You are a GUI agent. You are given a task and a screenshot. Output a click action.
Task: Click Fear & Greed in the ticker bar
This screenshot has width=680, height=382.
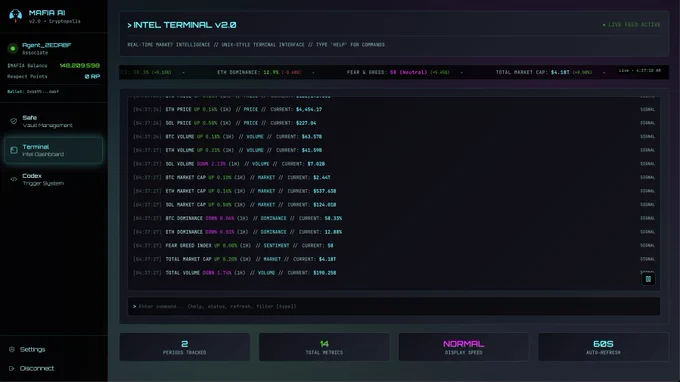pyautogui.click(x=398, y=72)
